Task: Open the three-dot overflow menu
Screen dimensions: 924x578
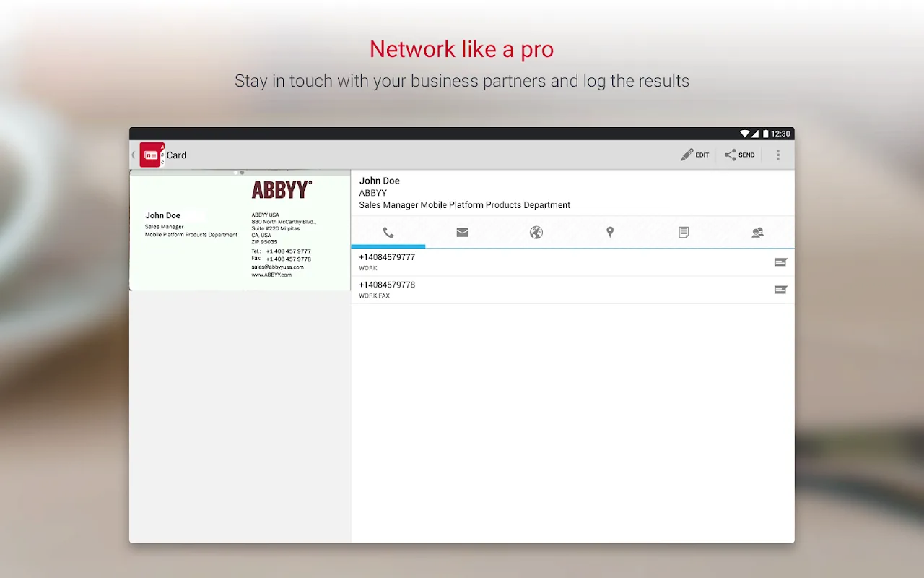Action: coord(777,155)
